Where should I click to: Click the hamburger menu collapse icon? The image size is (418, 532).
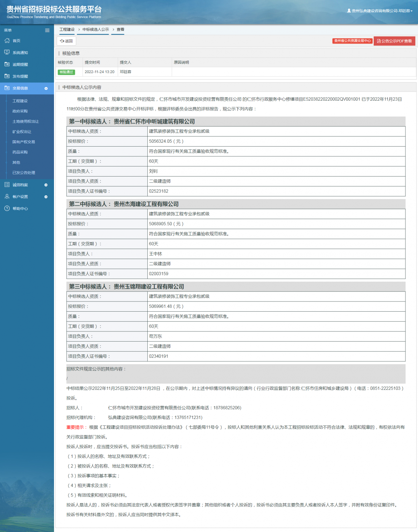click(x=47, y=30)
